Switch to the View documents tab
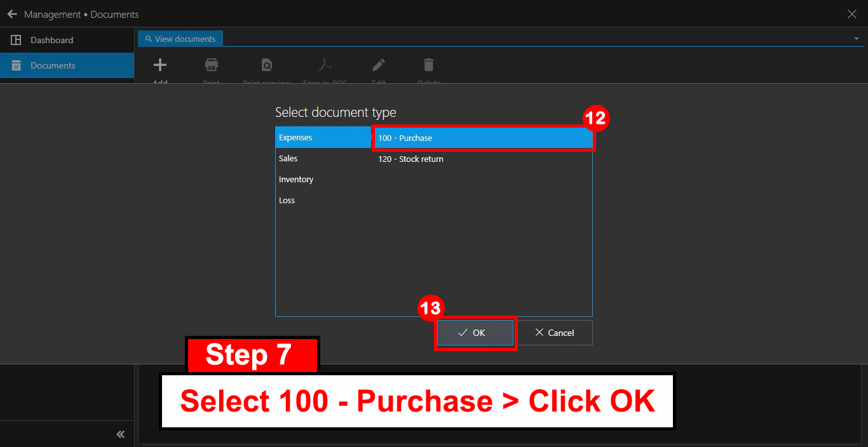This screenshot has width=868, height=447. coord(180,39)
